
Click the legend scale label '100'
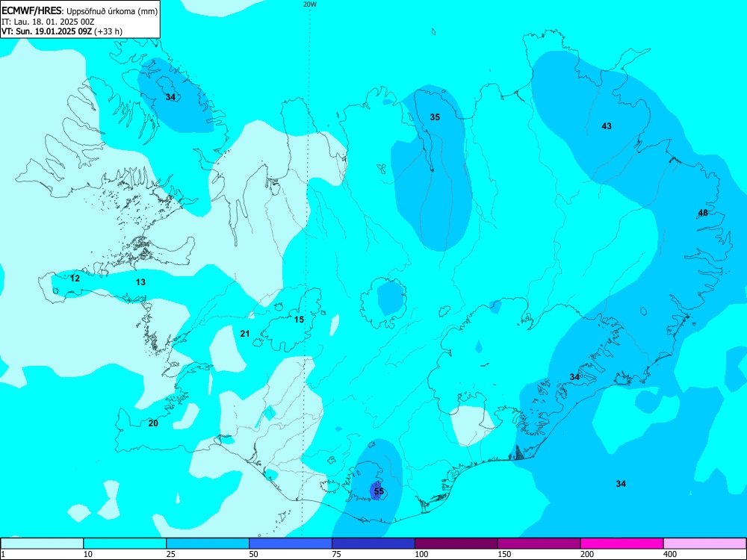(421, 554)
